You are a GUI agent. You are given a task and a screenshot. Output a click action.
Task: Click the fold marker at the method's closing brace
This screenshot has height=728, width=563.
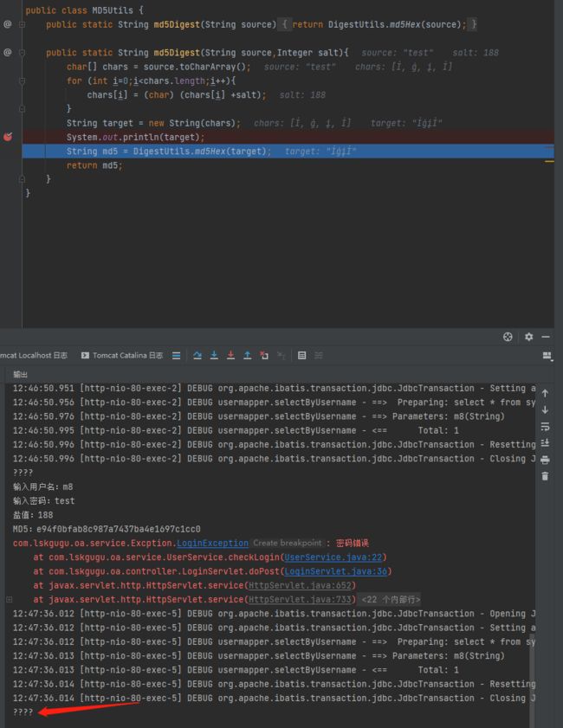pos(22,178)
